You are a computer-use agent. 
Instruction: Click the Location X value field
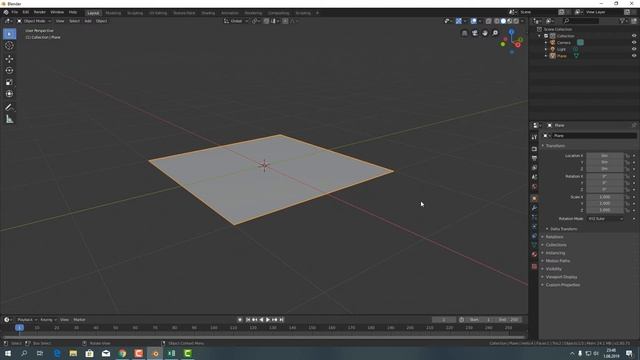tap(605, 156)
